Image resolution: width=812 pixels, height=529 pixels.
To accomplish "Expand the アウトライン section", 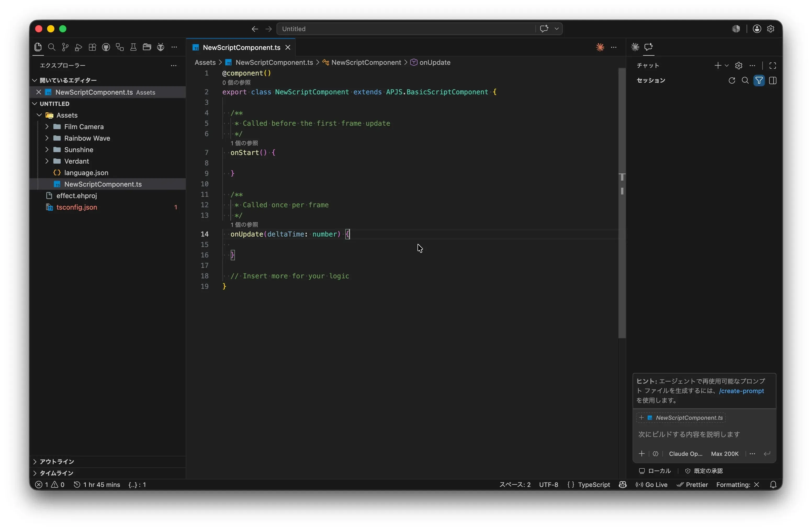I will point(108,462).
